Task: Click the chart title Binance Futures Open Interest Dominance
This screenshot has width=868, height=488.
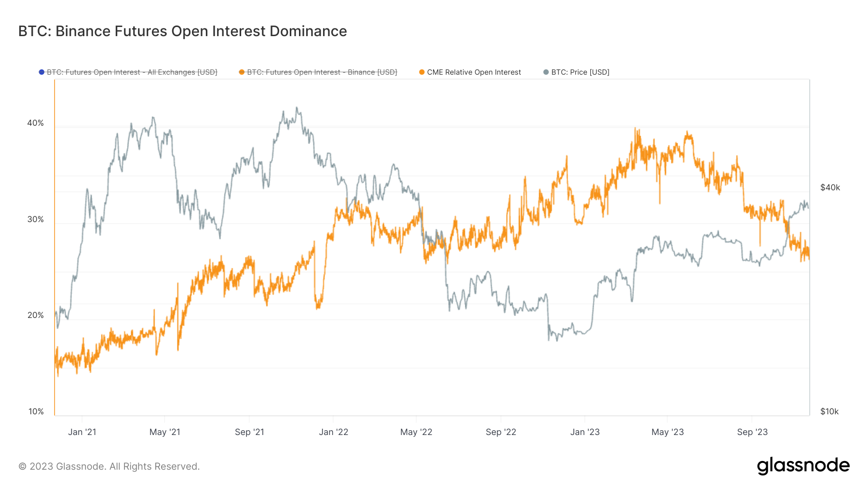Action: click(182, 31)
